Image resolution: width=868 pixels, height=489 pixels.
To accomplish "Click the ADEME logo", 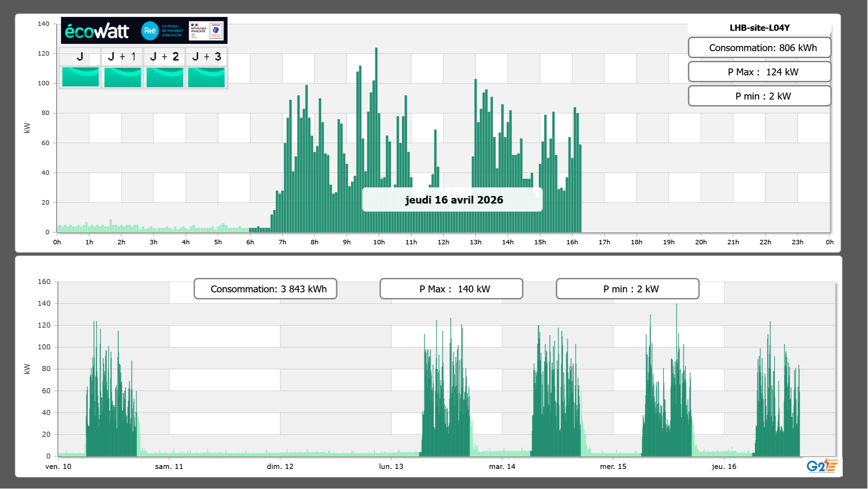I will pyautogui.click(x=216, y=30).
